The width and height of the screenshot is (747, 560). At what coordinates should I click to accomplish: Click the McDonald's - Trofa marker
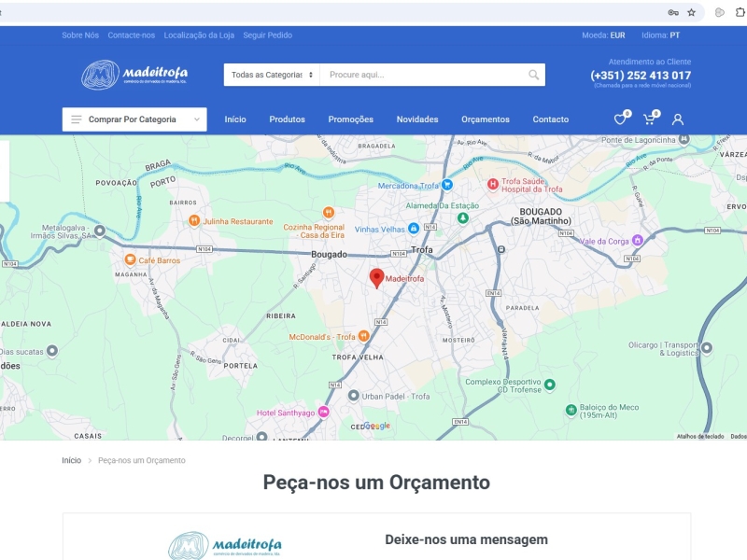point(363,336)
